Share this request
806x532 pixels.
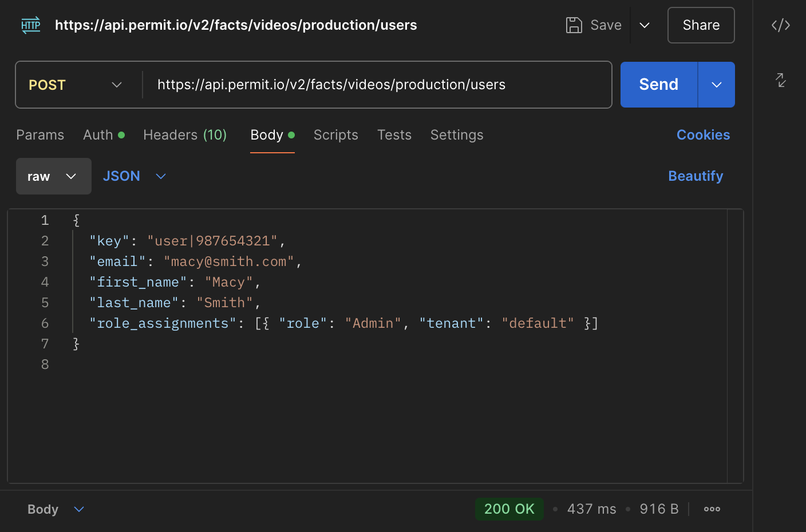click(701, 25)
